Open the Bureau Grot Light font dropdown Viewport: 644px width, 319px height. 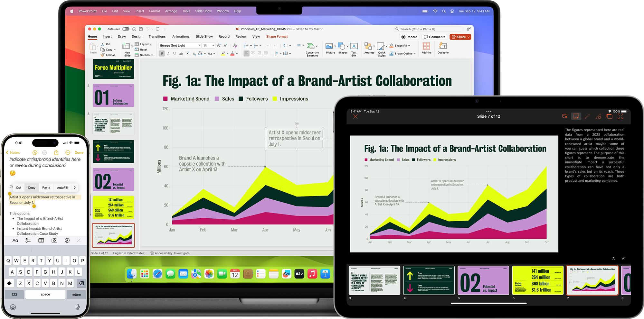(x=199, y=46)
